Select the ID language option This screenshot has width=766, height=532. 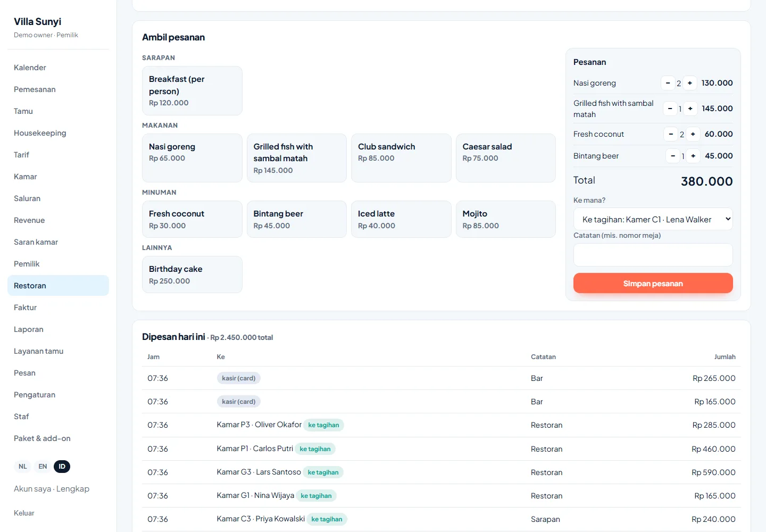pos(62,467)
